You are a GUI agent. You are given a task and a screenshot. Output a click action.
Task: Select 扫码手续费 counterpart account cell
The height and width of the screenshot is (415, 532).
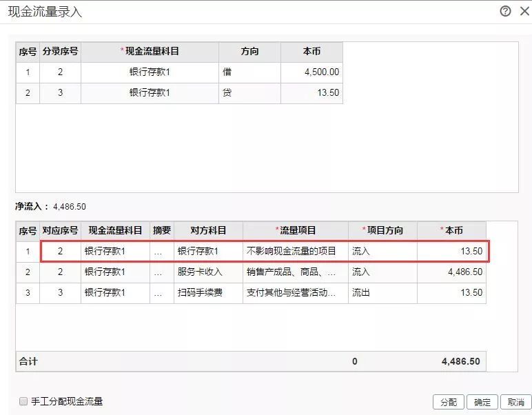(208, 293)
